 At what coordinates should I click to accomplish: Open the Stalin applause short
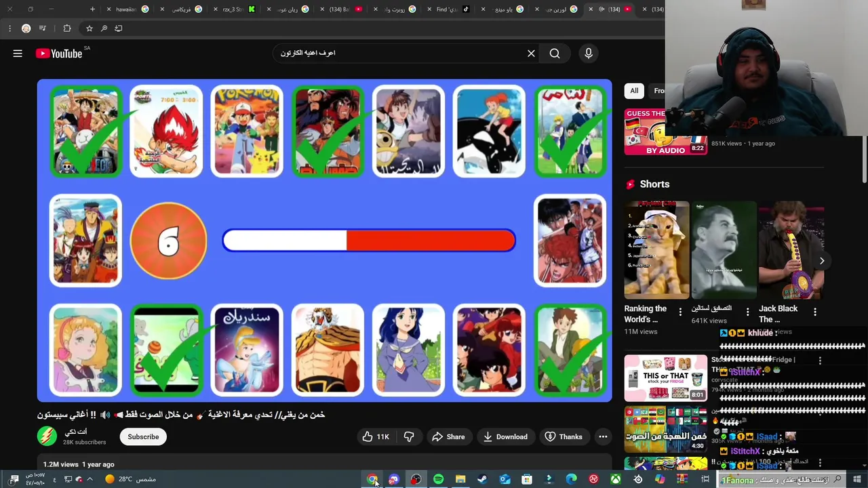pos(724,249)
